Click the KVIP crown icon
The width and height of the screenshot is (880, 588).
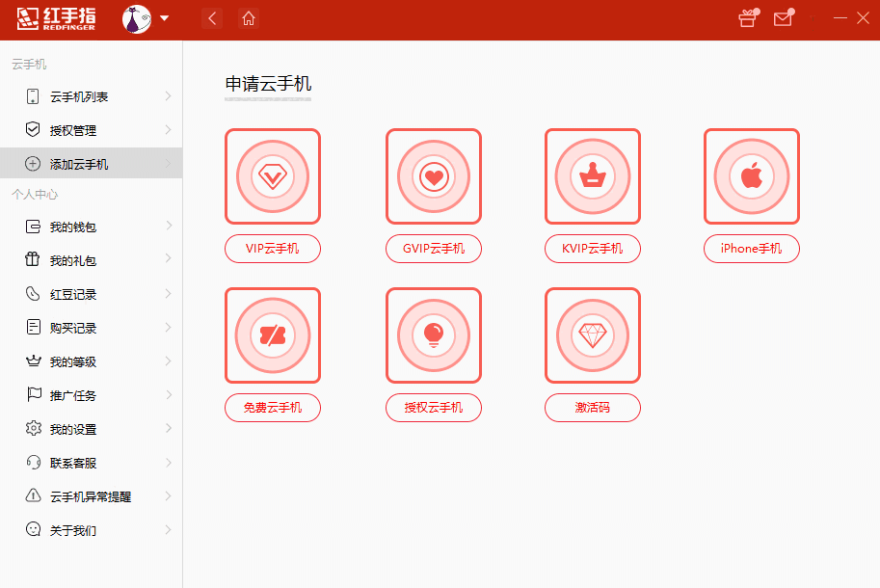[x=592, y=176]
